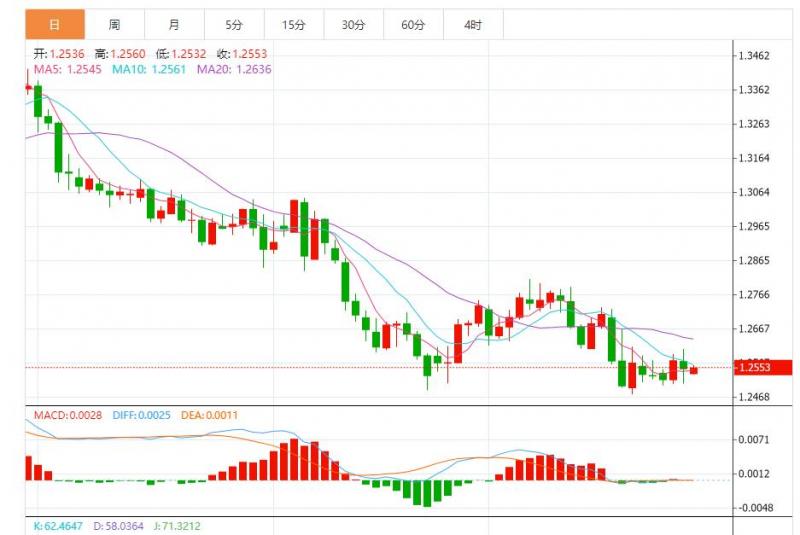This screenshot has height=535, width=800.
Task: Click the closing price 收:1.2553
Action: point(242,54)
